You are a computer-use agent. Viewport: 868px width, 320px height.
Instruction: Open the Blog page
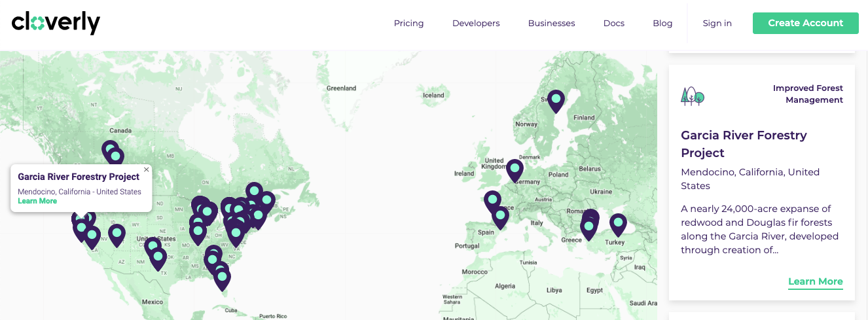tap(662, 23)
